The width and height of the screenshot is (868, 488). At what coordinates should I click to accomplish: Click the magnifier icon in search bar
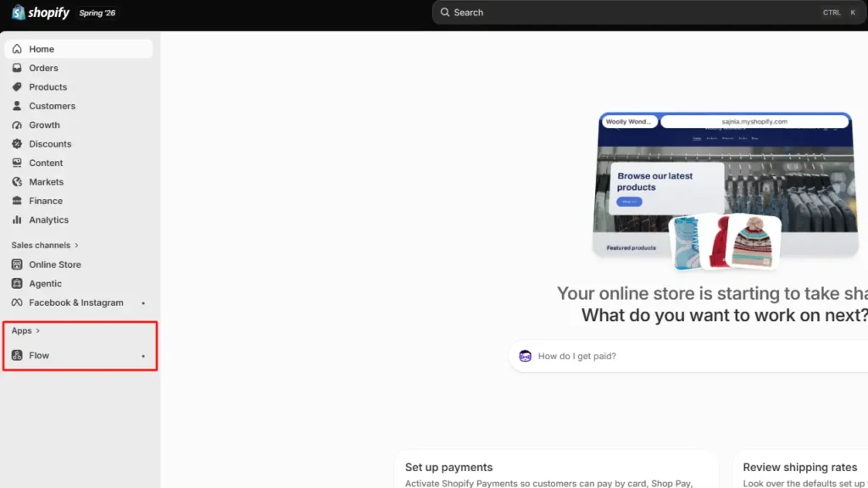pos(444,12)
